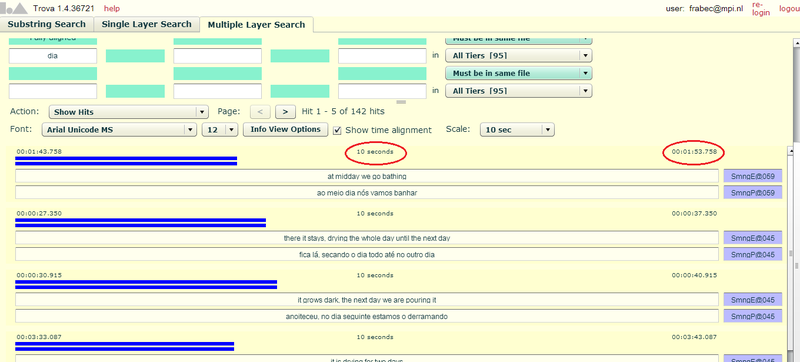Click the first field in bottom search row
Viewport: 800px width, 362px height.
(x=53, y=91)
